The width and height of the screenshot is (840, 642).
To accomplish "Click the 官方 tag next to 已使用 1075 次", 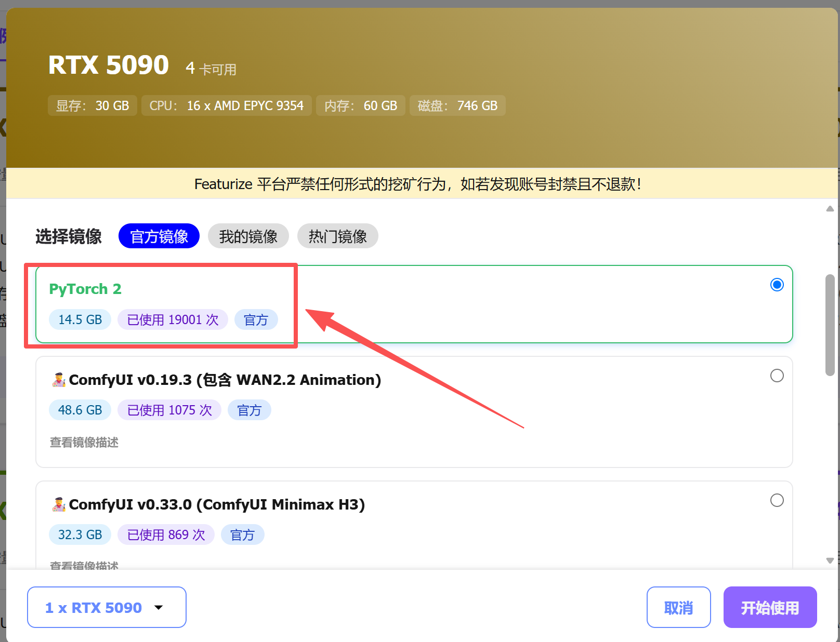I will tap(250, 410).
